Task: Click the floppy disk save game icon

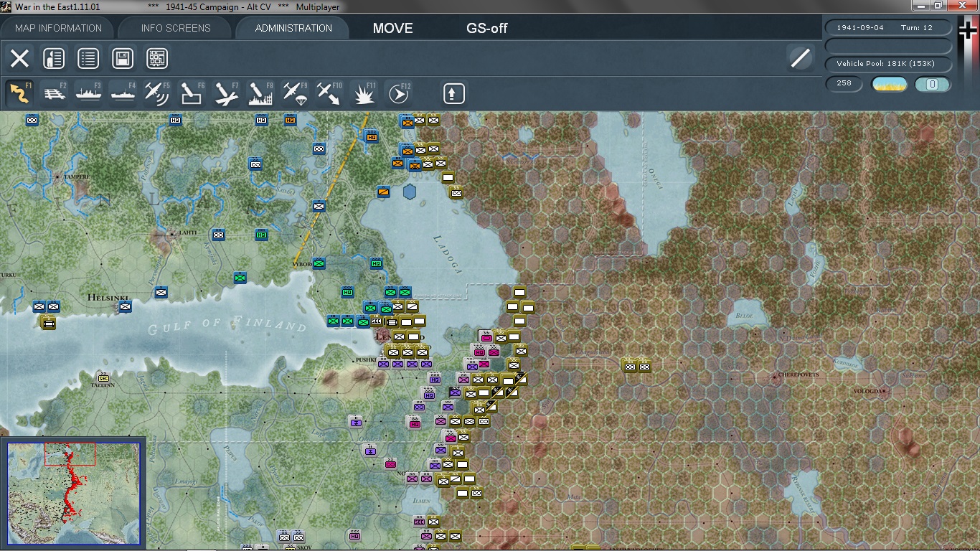Action: pyautogui.click(x=123, y=58)
